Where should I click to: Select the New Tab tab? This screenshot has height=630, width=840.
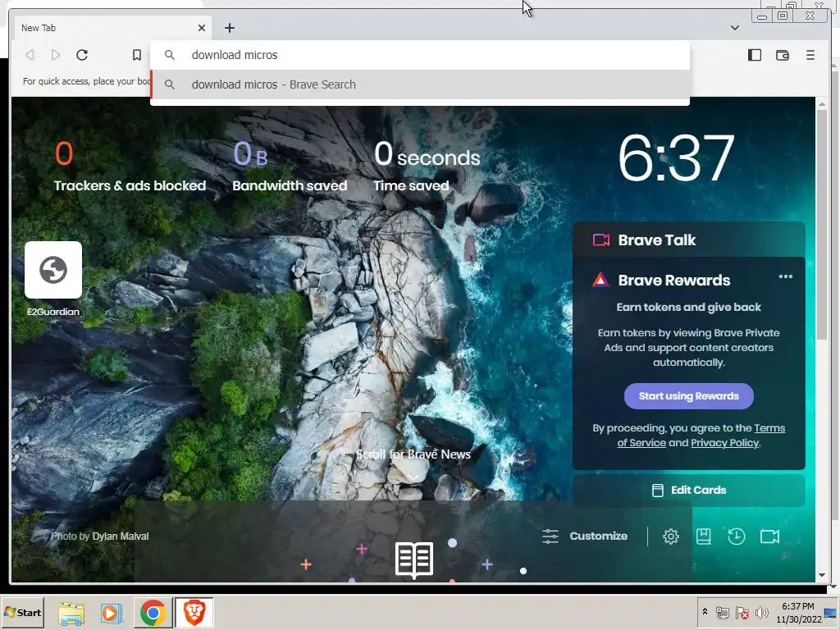coord(112,28)
